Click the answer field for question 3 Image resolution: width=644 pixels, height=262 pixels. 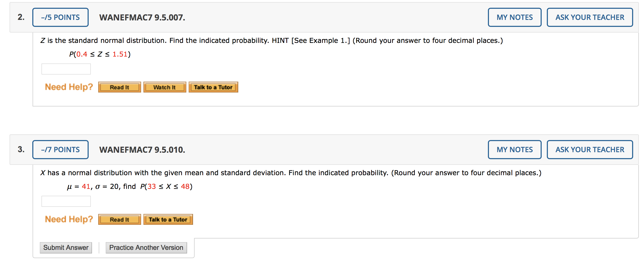pyautogui.click(x=66, y=201)
